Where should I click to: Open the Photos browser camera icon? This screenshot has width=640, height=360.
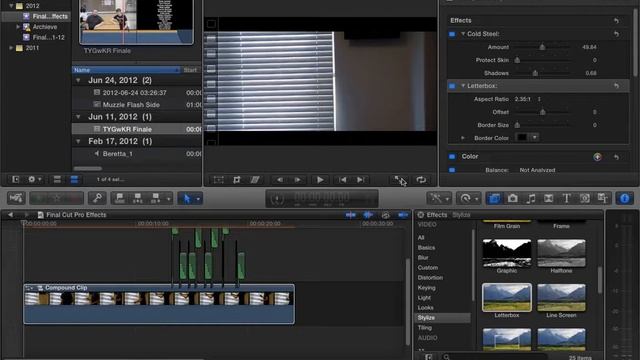click(513, 198)
